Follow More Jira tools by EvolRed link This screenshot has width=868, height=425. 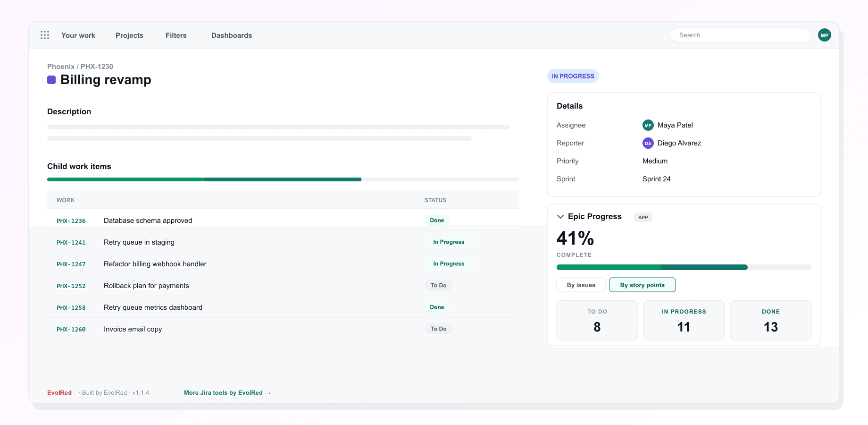(227, 393)
